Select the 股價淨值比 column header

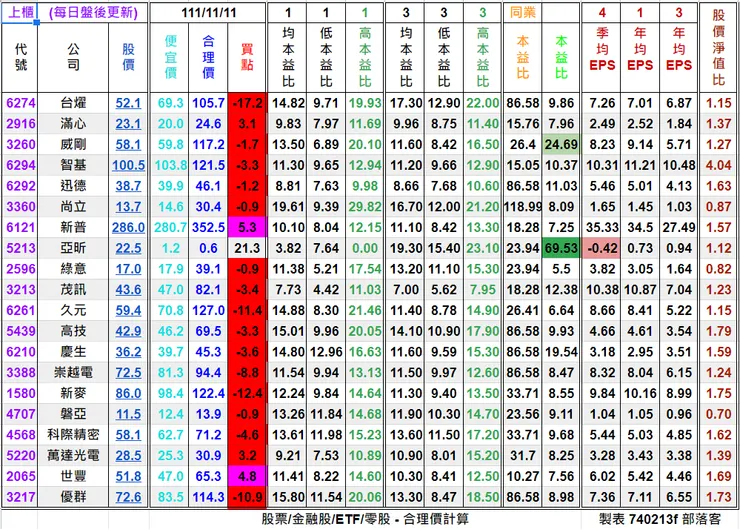click(x=719, y=47)
